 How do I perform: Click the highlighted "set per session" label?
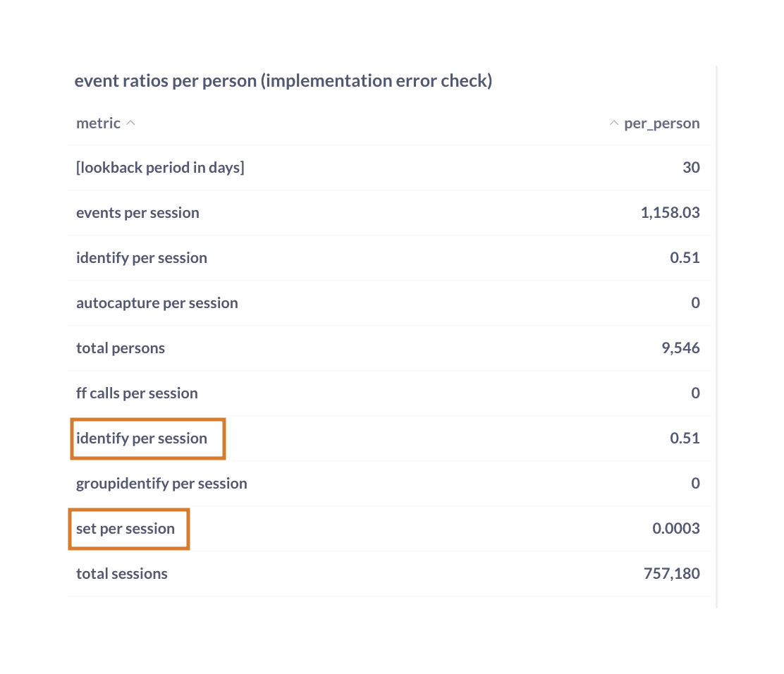[x=125, y=528]
